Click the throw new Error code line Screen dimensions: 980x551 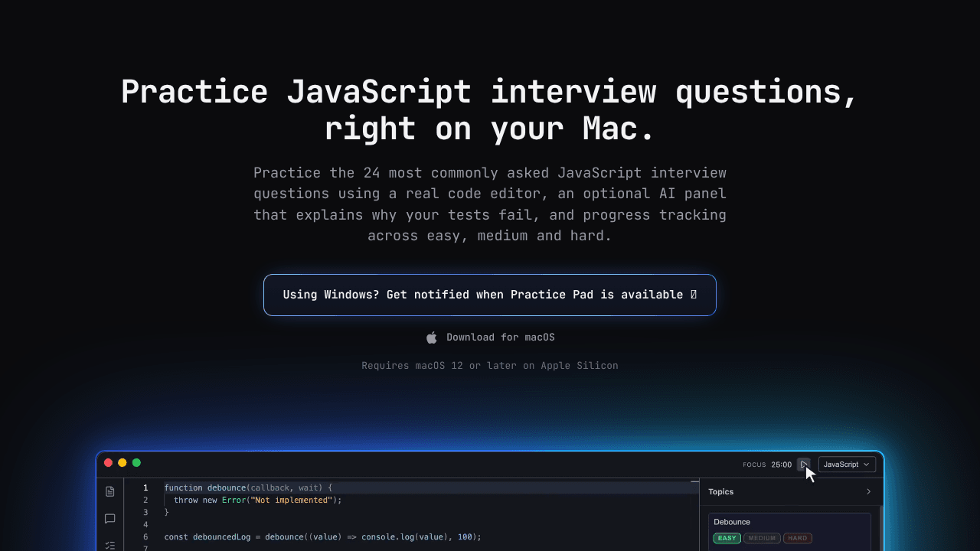point(258,500)
